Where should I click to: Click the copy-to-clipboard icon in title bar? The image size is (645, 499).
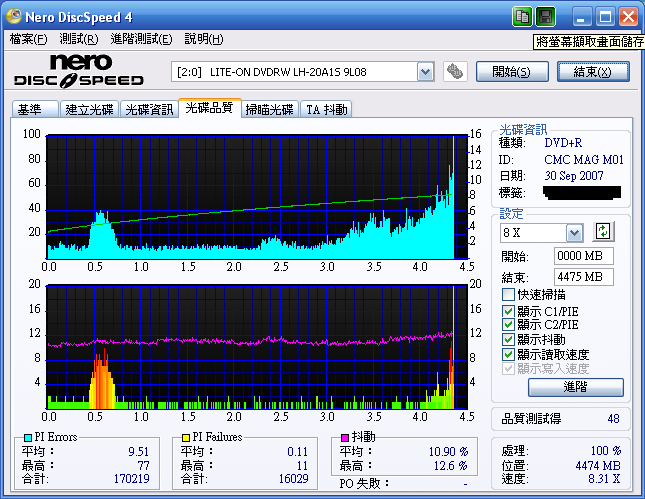[x=522, y=17]
